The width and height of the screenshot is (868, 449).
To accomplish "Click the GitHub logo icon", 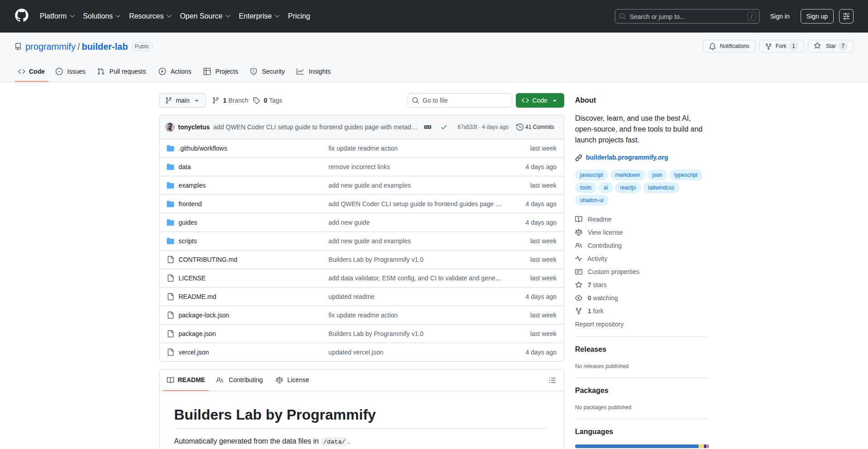I will [x=22, y=16].
